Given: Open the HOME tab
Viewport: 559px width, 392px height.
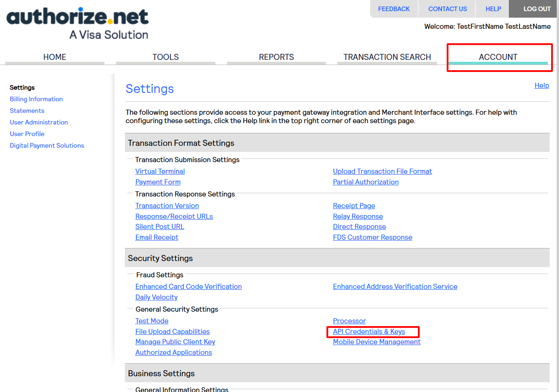Looking at the screenshot, I should click(x=55, y=57).
